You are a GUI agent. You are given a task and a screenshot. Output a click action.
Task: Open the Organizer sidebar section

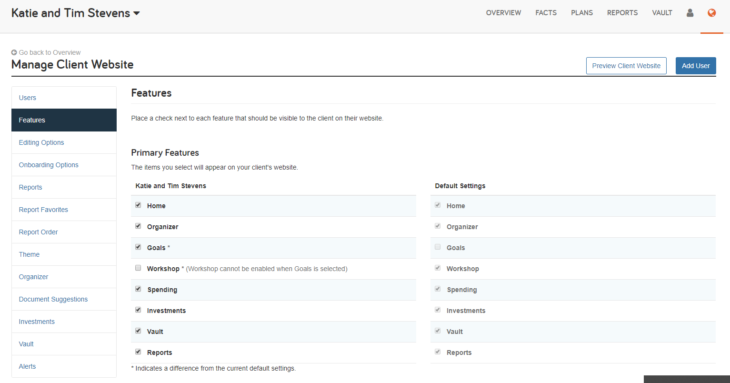64,276
